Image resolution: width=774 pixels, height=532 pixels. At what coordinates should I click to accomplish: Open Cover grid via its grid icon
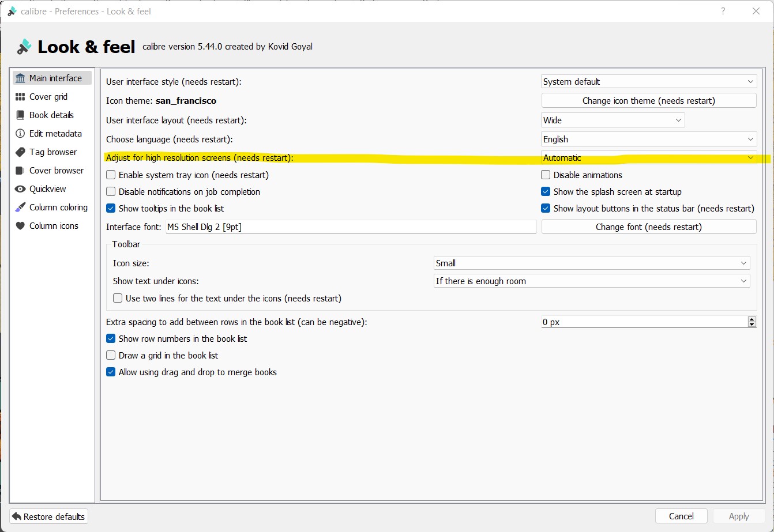pyautogui.click(x=21, y=97)
